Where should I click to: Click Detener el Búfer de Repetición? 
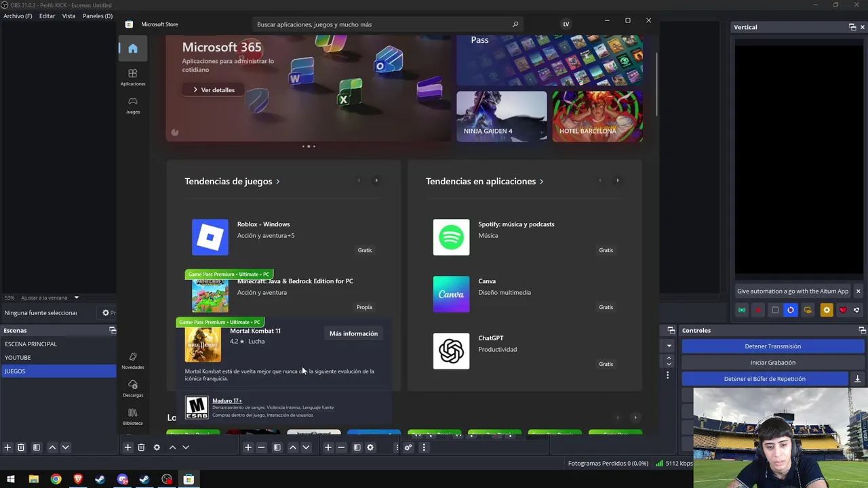click(765, 379)
